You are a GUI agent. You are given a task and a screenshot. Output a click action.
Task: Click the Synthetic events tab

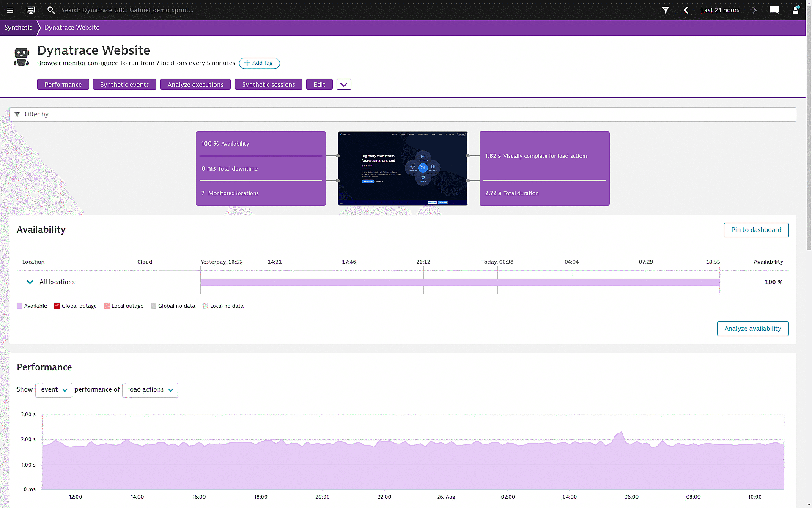point(124,84)
